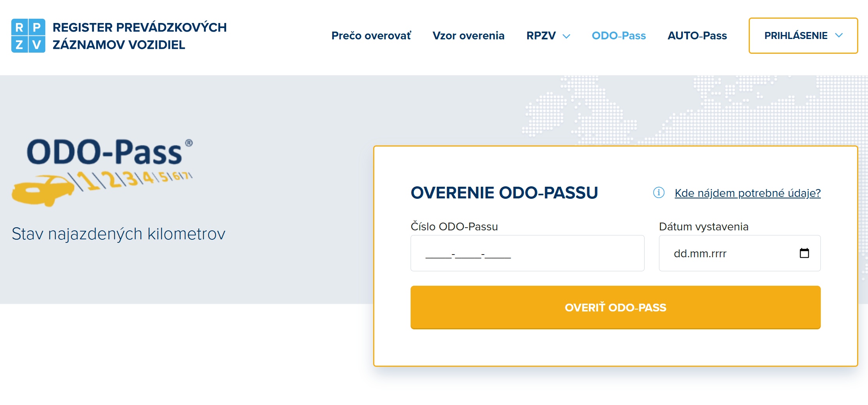Click the RPZV square logo icon

tap(28, 35)
